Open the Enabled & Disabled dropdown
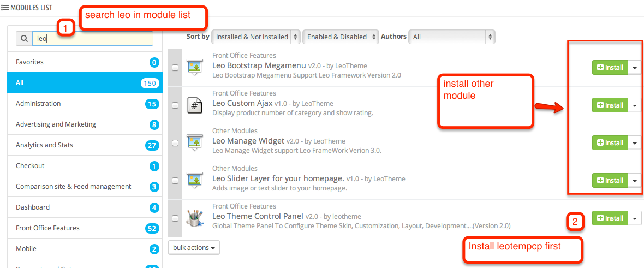The image size is (644, 268). point(341,37)
